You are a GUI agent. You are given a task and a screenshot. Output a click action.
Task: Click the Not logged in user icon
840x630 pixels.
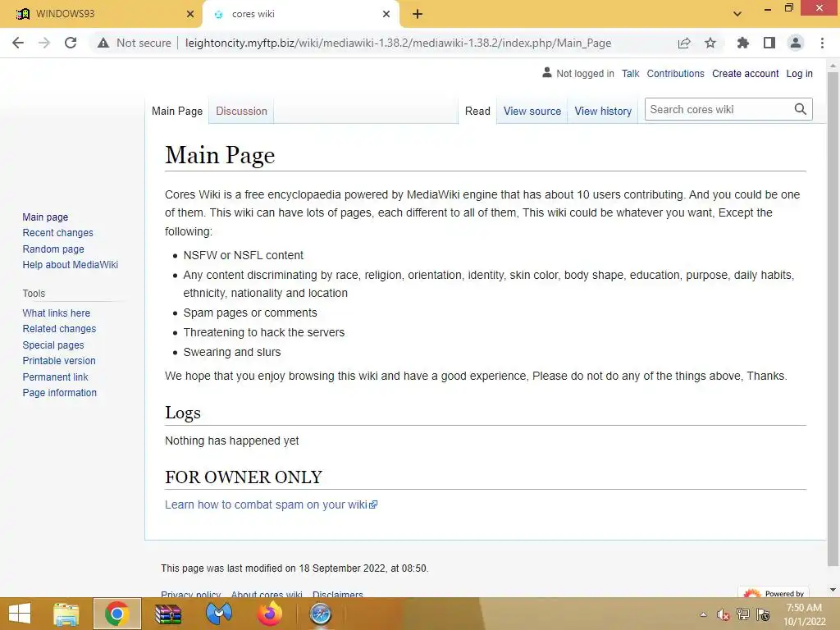click(546, 73)
